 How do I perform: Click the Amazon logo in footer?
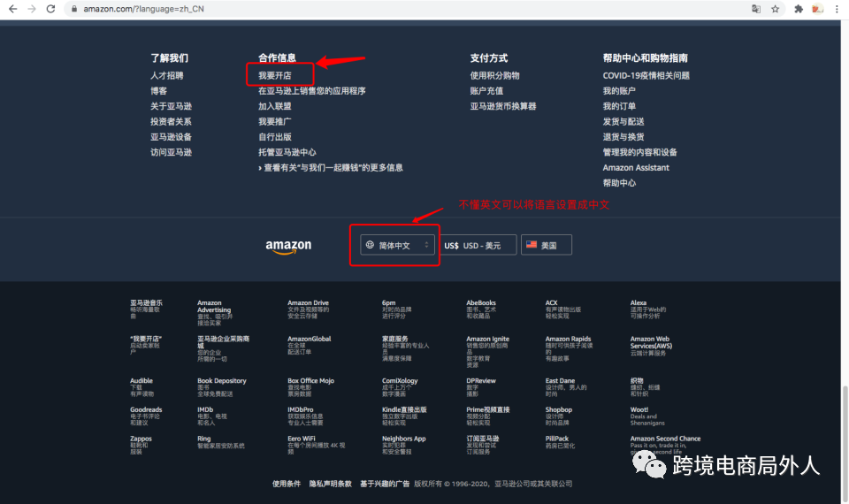[288, 247]
